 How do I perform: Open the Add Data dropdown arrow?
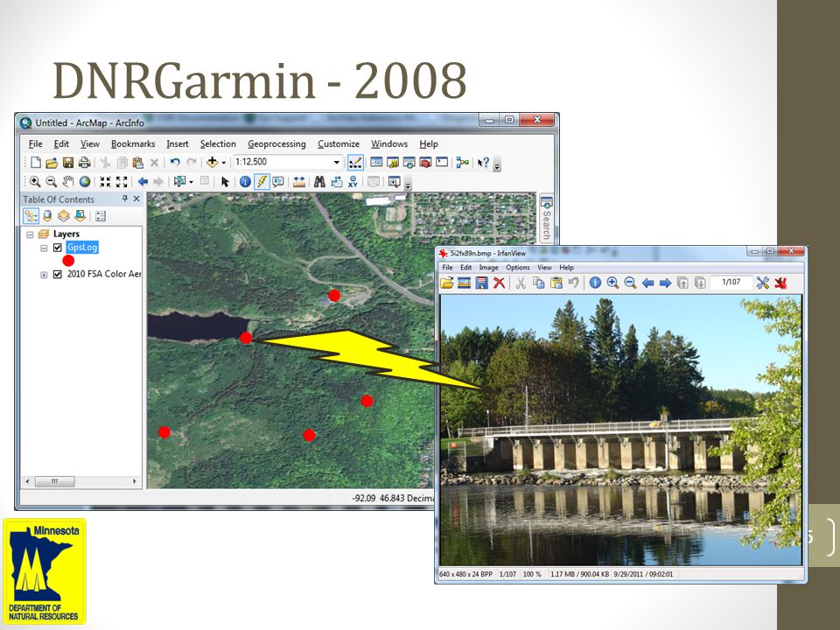click(x=223, y=163)
